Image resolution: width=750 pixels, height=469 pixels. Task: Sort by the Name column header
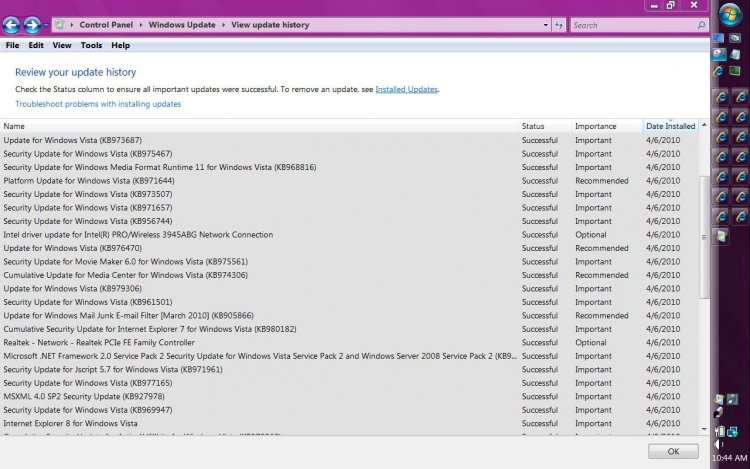point(259,126)
